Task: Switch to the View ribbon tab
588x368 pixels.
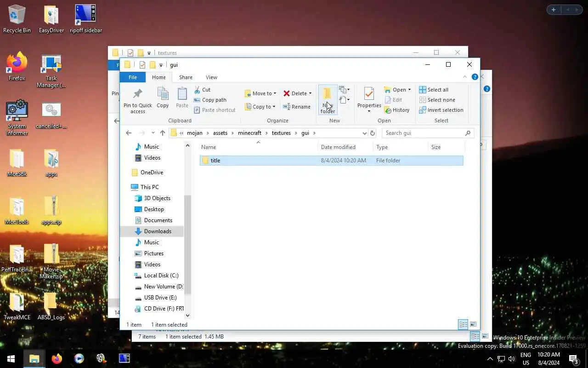Action: [x=211, y=77]
